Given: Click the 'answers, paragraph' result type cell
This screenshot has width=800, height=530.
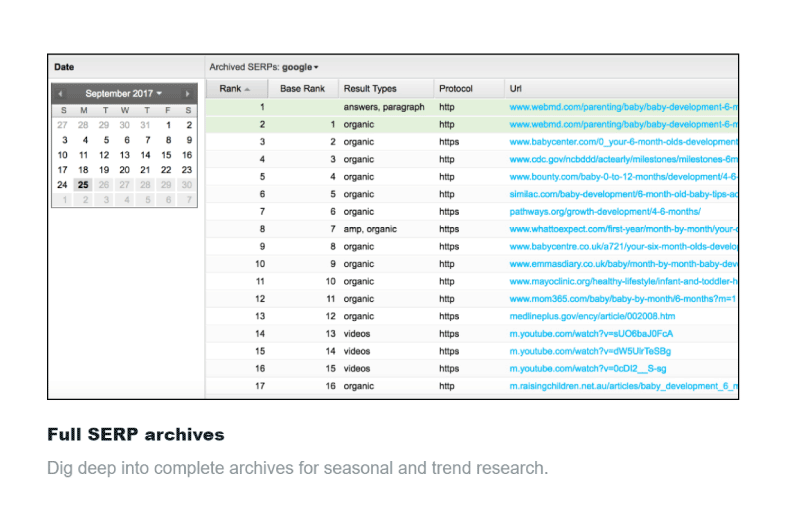Looking at the screenshot, I should 384,107.
